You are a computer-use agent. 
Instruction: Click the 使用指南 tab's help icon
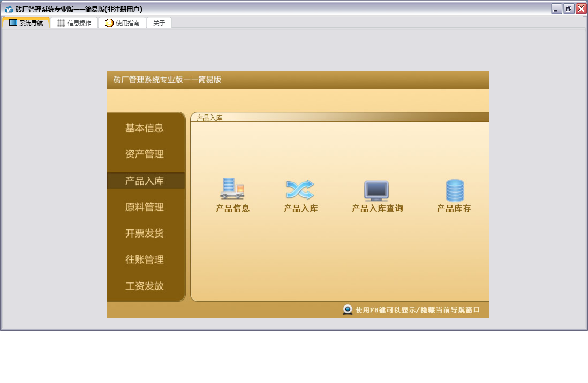(109, 23)
